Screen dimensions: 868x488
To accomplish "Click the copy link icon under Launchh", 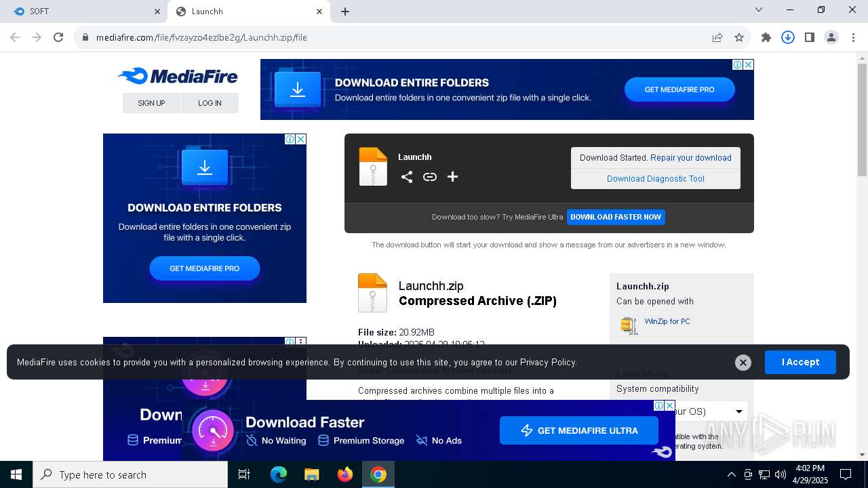I will coord(430,177).
